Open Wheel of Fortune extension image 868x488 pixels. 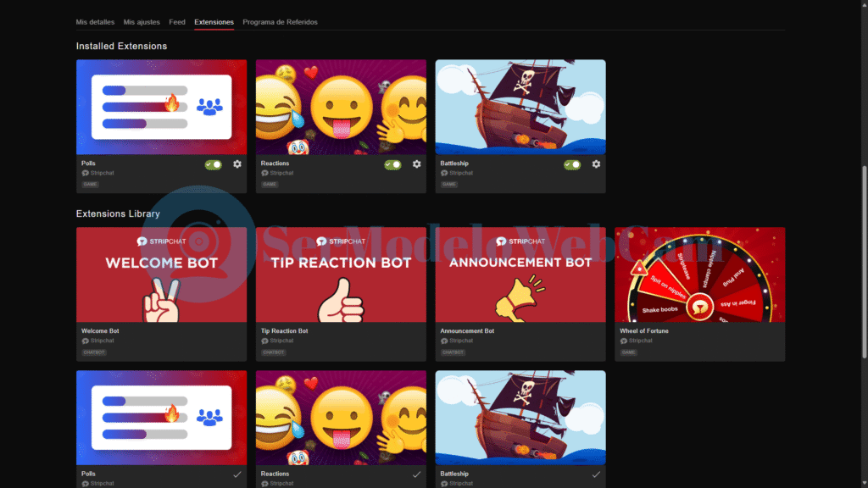tap(699, 274)
